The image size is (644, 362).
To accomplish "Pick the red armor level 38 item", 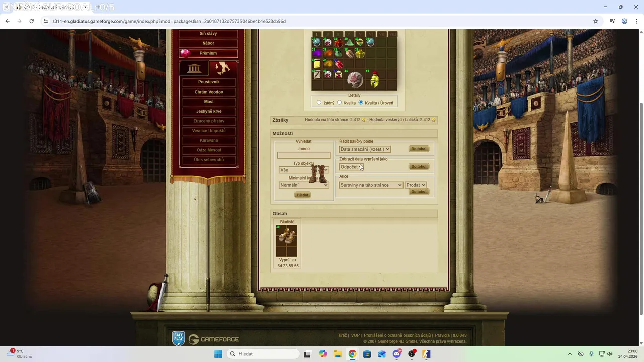I will point(339,42).
